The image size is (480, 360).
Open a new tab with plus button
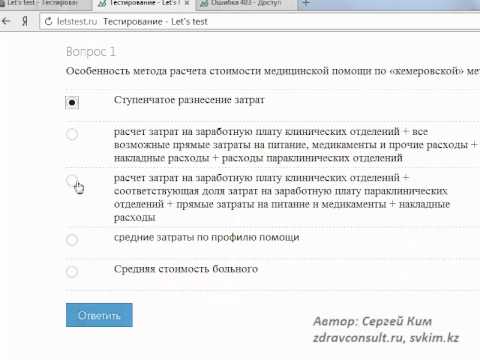point(306,4)
